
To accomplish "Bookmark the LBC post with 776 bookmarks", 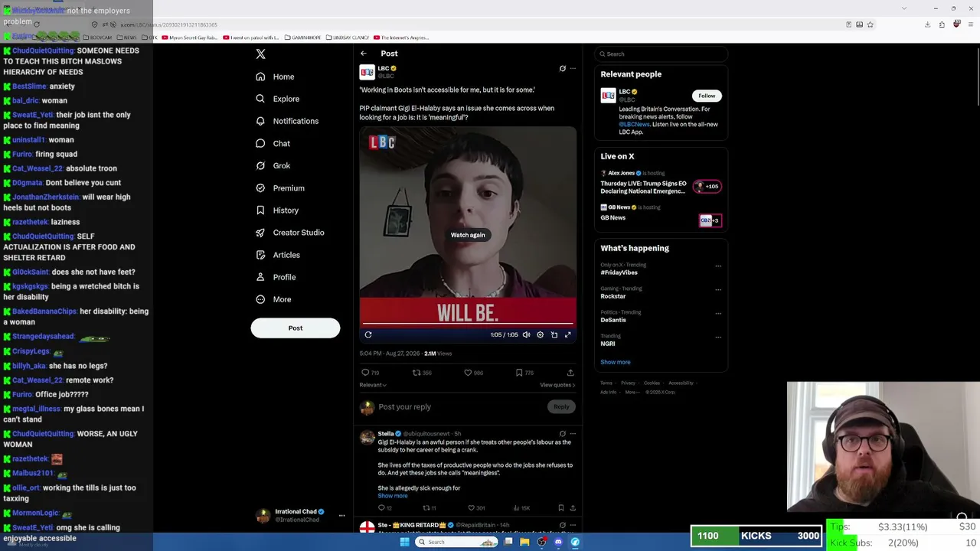I will tap(524, 373).
